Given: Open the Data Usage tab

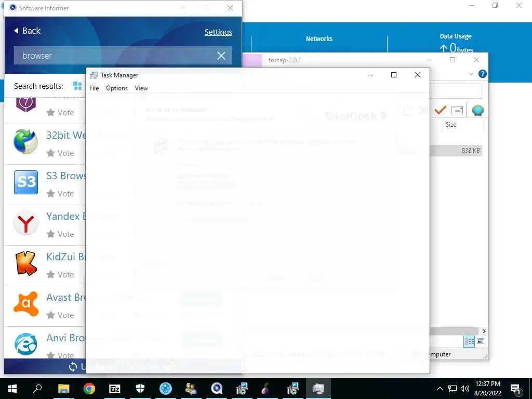Looking at the screenshot, I should click(x=456, y=36).
